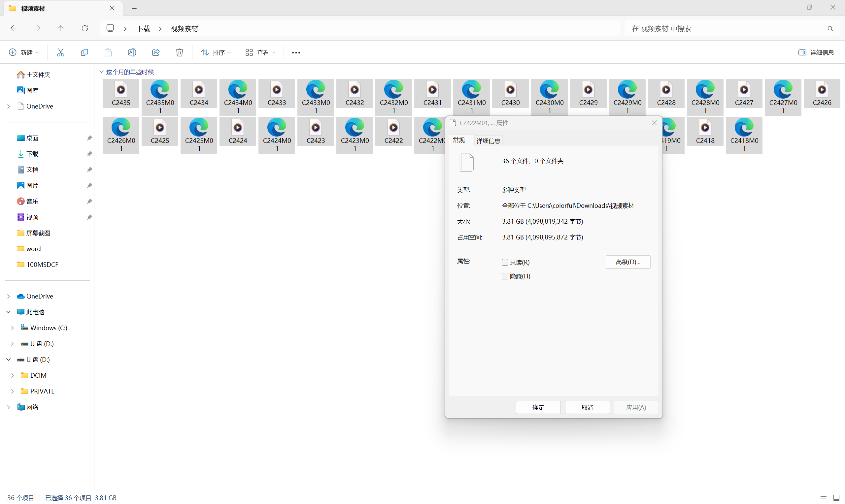The height and width of the screenshot is (504, 845).
Task: Click the Share icon in toolbar
Action: click(155, 52)
